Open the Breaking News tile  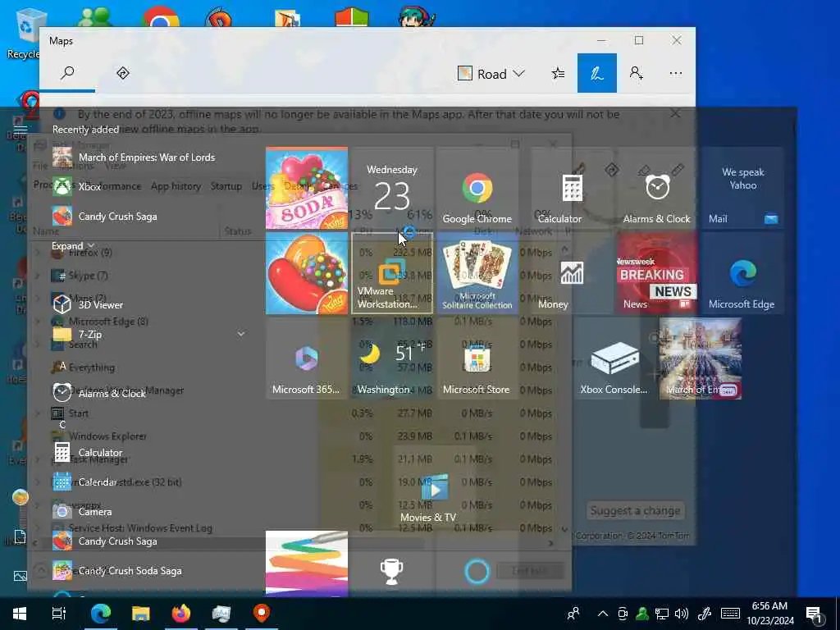coord(657,273)
